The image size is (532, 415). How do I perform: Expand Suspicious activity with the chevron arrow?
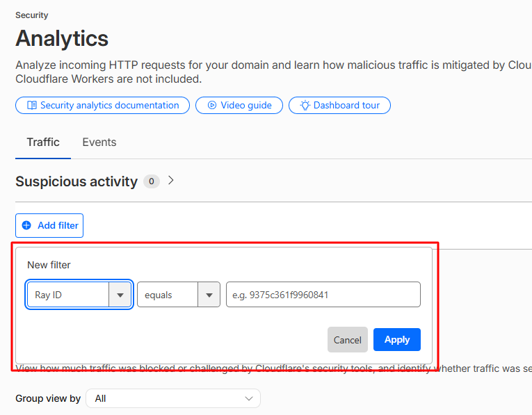171,181
